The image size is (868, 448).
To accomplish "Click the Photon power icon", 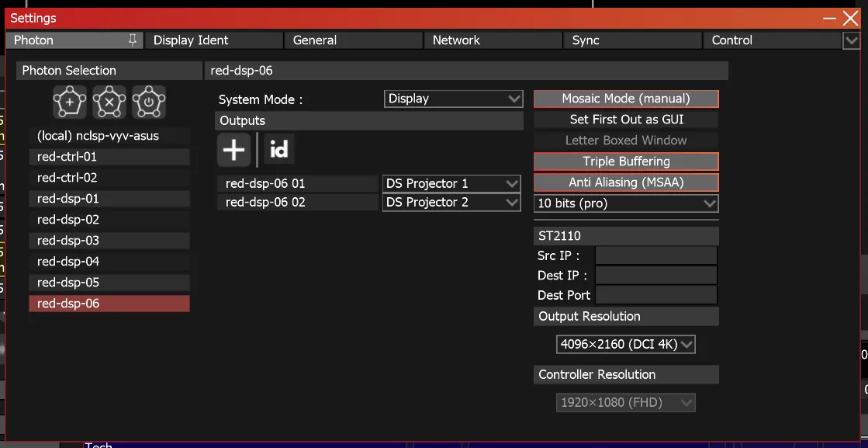I will [x=149, y=102].
